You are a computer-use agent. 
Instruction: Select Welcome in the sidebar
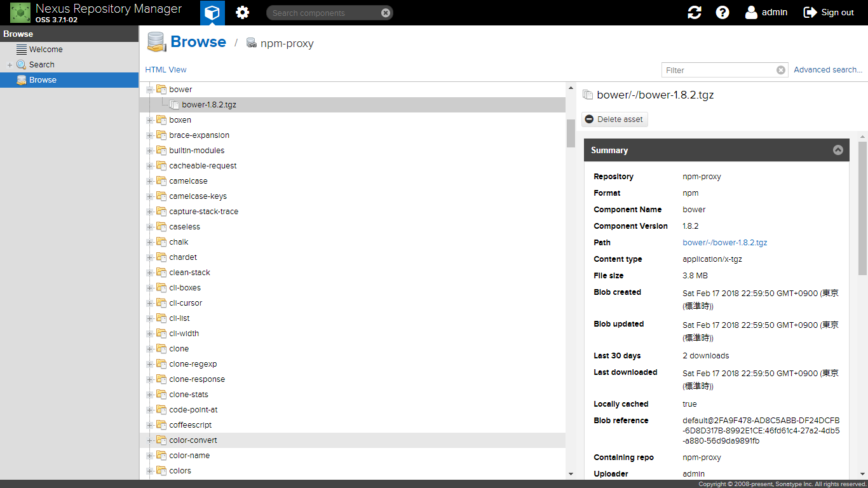pyautogui.click(x=69, y=50)
